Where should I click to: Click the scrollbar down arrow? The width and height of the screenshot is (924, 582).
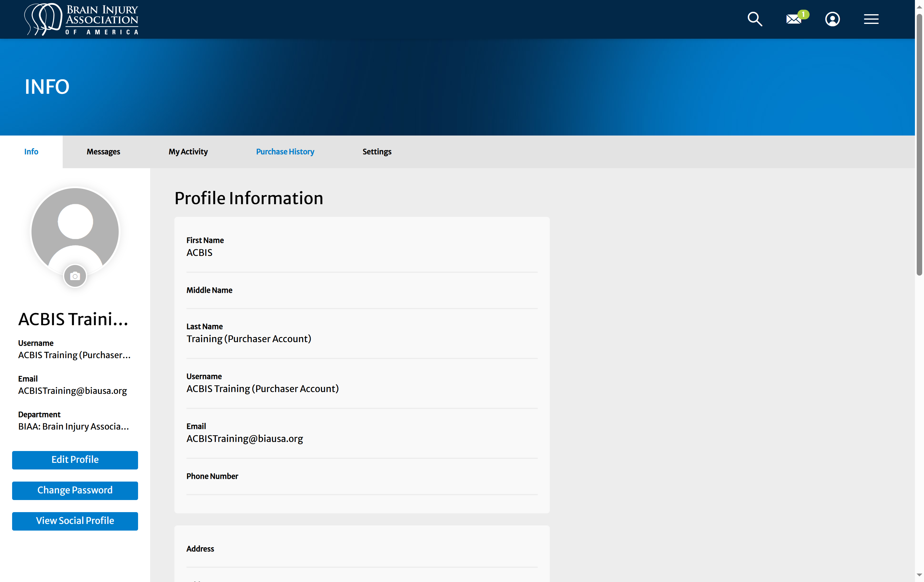tap(919, 575)
